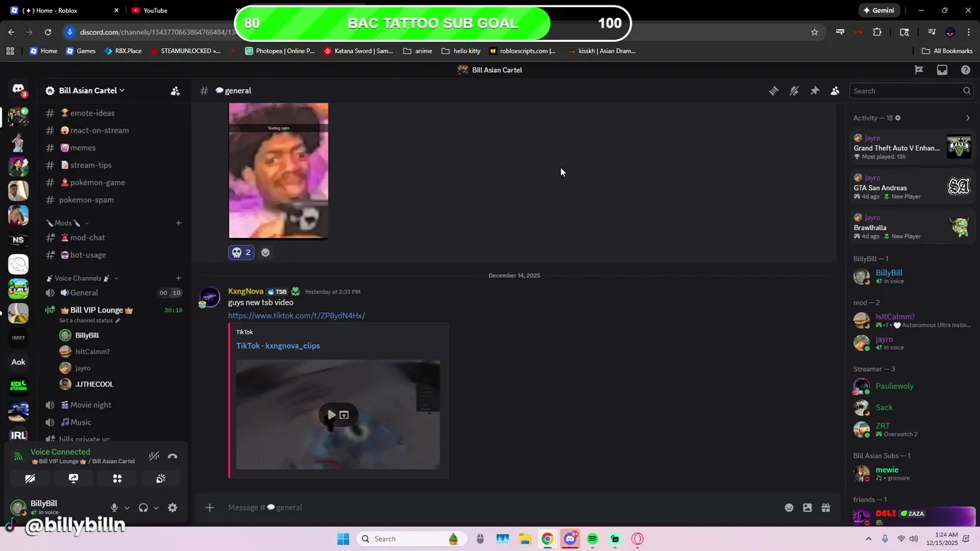Open the Discord inbox icon
The width and height of the screenshot is (980, 551).
(942, 70)
